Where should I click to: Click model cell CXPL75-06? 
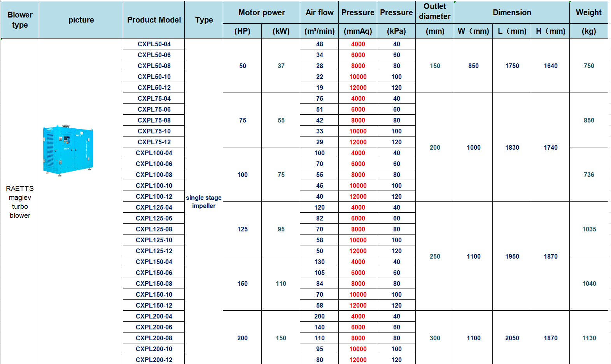[x=154, y=109]
